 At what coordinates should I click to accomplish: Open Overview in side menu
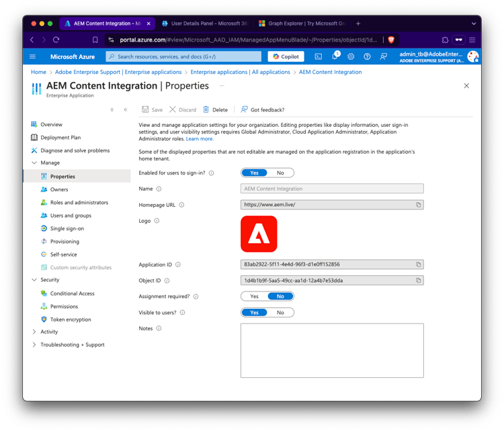click(x=52, y=124)
